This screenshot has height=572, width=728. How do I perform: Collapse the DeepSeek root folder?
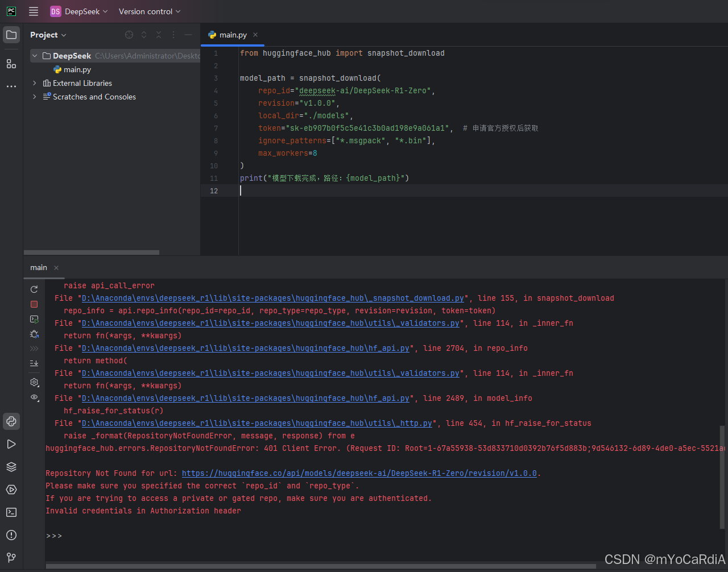tap(35, 56)
